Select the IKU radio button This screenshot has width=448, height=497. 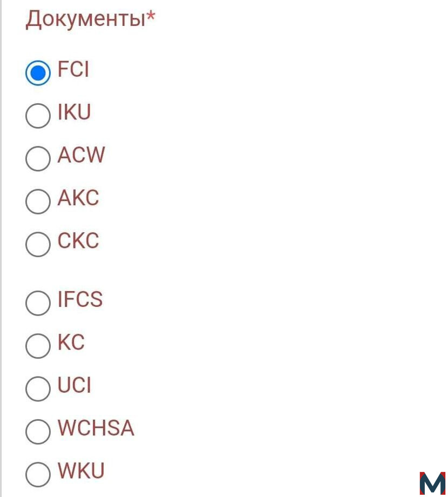(x=38, y=116)
